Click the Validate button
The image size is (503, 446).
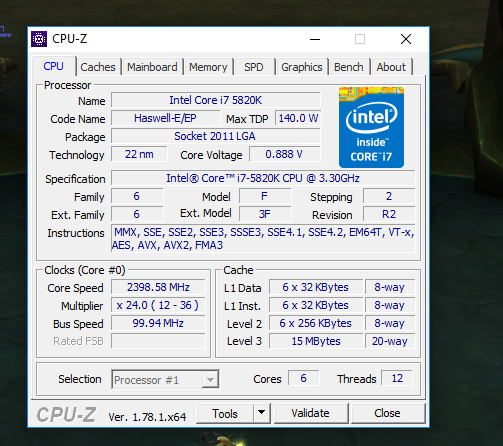coord(311,414)
